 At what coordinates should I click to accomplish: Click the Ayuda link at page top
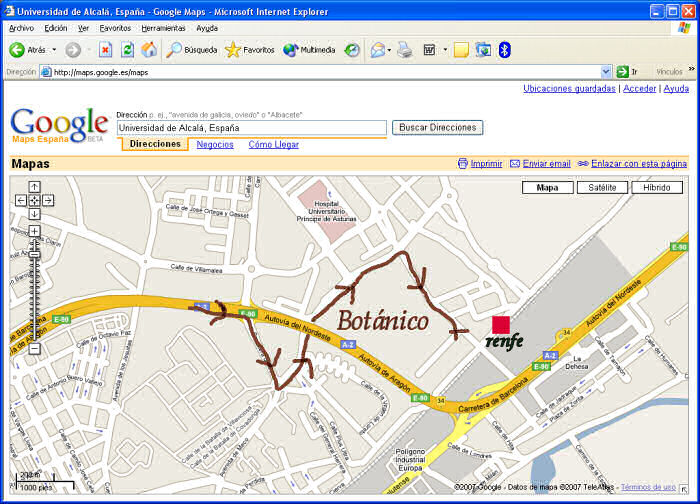coord(676,88)
